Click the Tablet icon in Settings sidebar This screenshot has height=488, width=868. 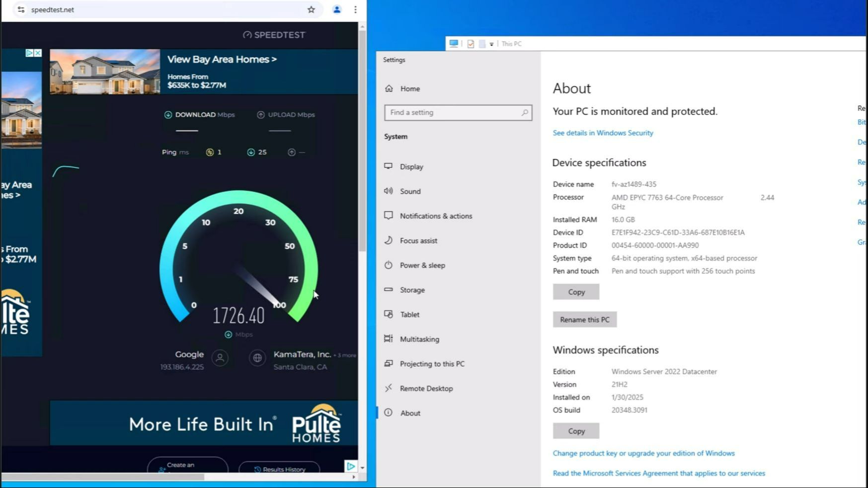[389, 314]
